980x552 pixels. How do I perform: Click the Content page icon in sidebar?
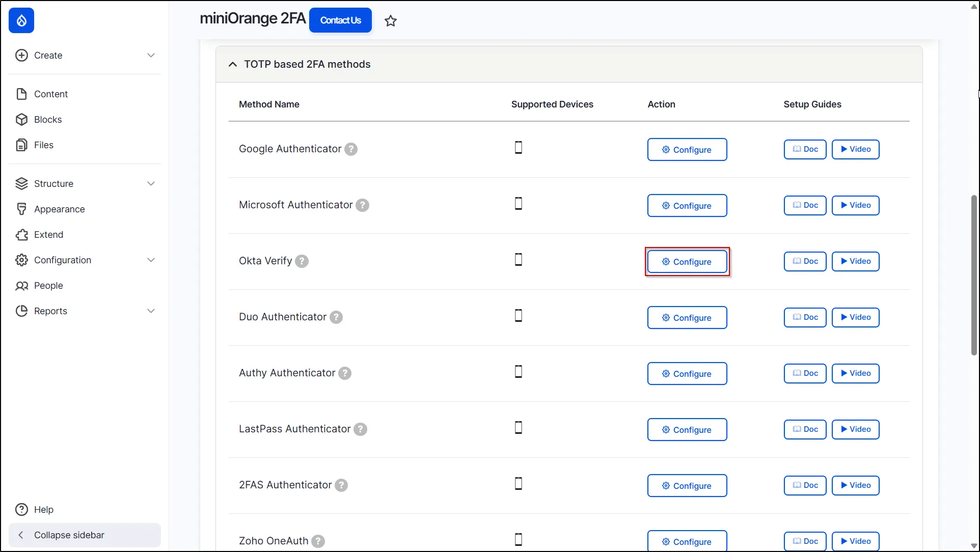[x=21, y=94]
